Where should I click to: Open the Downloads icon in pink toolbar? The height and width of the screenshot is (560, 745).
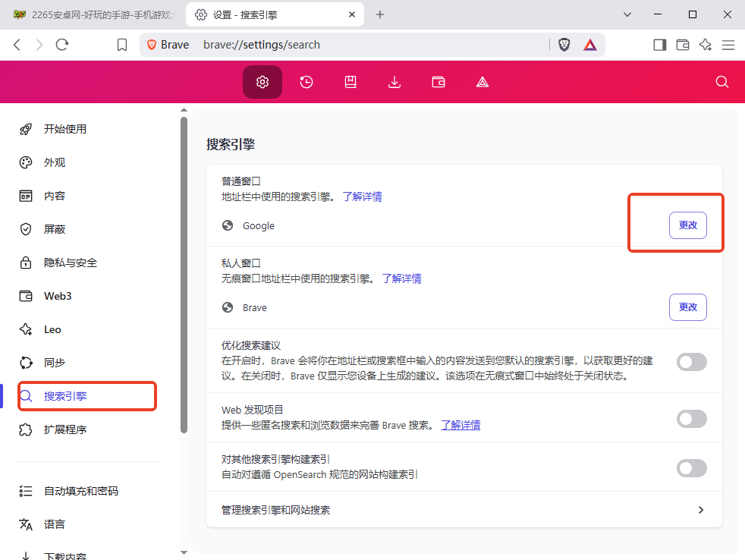pyautogui.click(x=395, y=82)
